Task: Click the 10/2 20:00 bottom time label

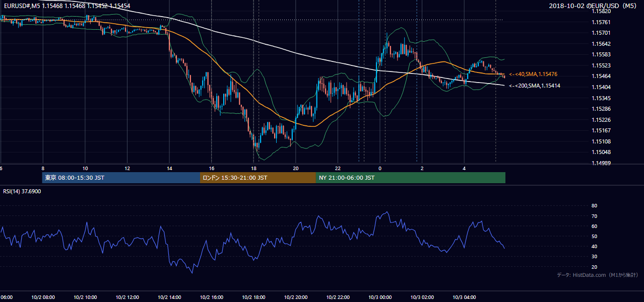Action: pyautogui.click(x=296, y=297)
